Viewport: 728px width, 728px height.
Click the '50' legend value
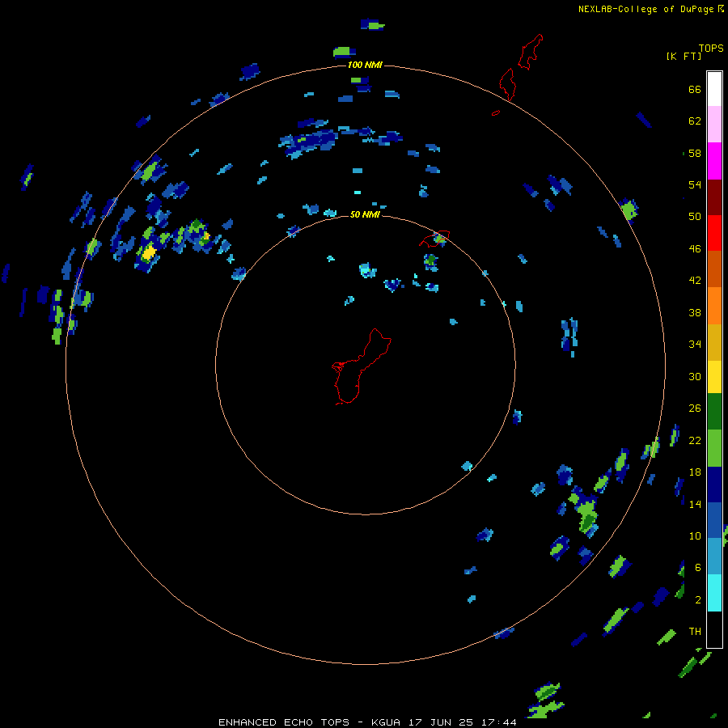pyautogui.click(x=695, y=216)
